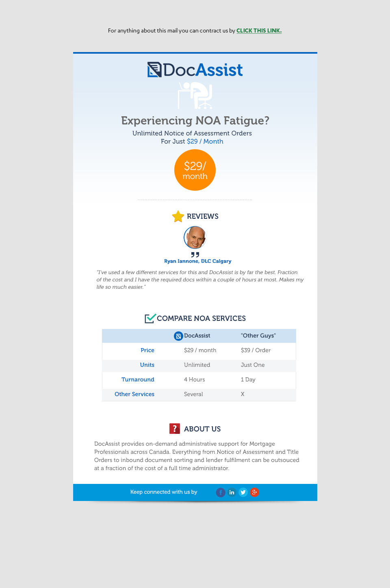This screenshot has height=588, width=390.
Task: Click the red About Us question icon
Action: (175, 429)
